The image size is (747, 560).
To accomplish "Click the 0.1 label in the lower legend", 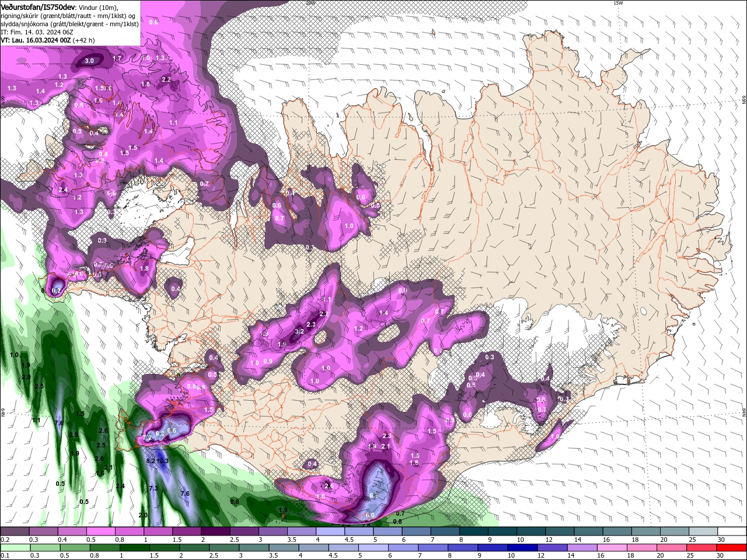I will coord(5,556).
